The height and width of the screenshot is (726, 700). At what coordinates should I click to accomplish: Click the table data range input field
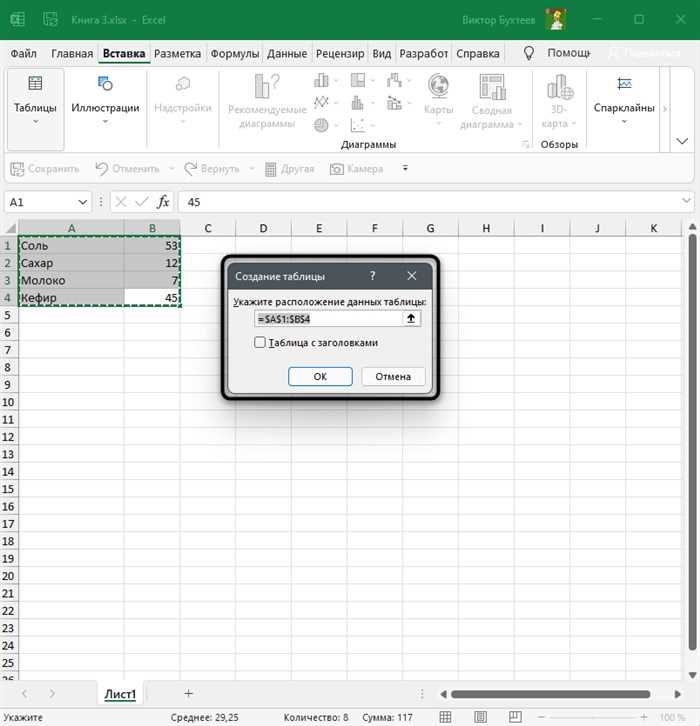pos(329,319)
